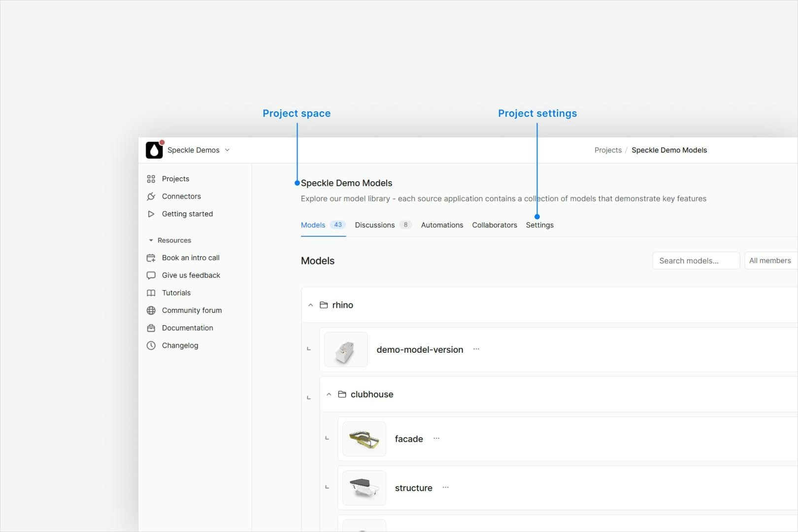This screenshot has width=798, height=532.
Task: Click the facade model name
Action: 409,439
